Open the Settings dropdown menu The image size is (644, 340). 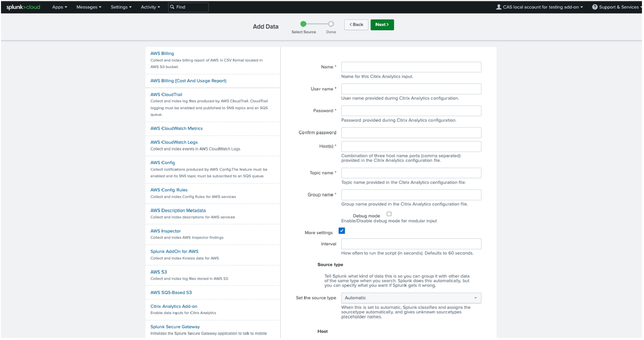coord(121,7)
